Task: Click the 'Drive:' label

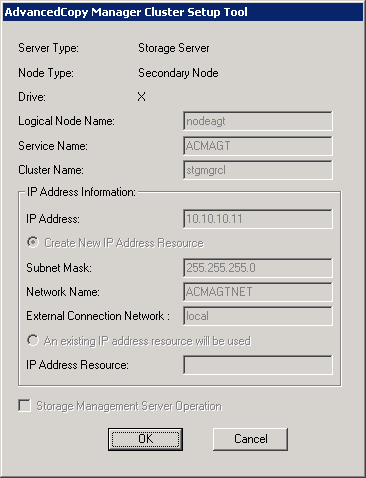Action: [32, 97]
